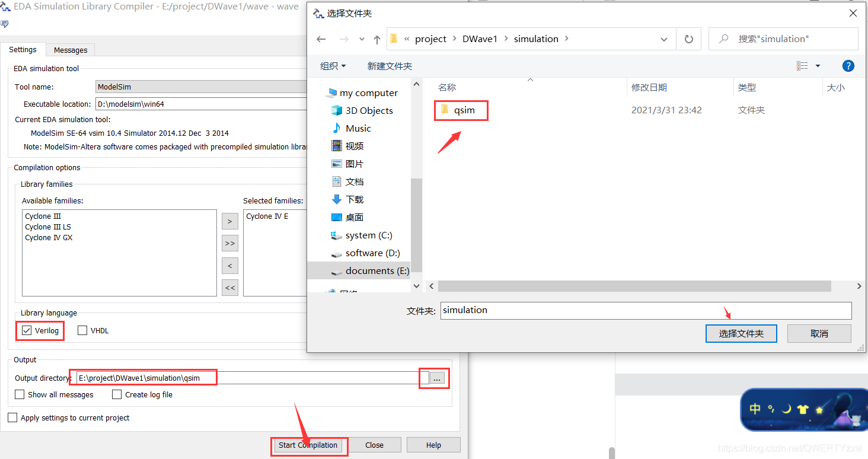The image size is (868, 459).
Task: Click Start Compilation button
Action: click(308, 445)
